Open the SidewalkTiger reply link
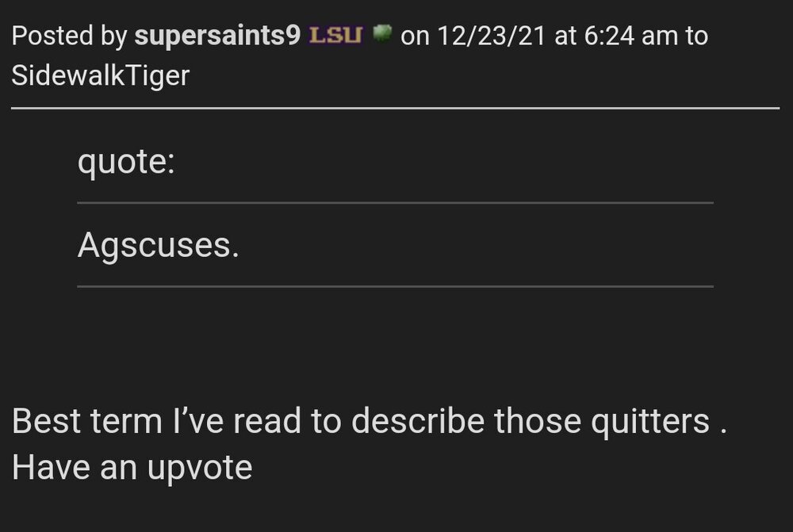The height and width of the screenshot is (532, 793). pos(101,75)
